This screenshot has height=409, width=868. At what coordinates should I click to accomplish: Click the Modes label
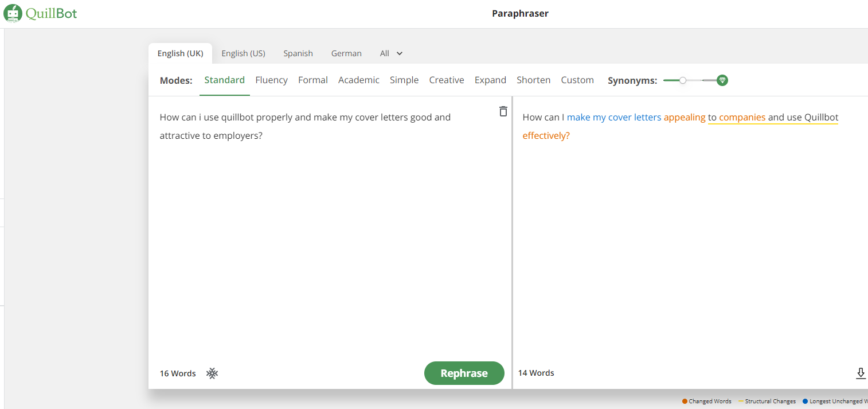coord(176,81)
